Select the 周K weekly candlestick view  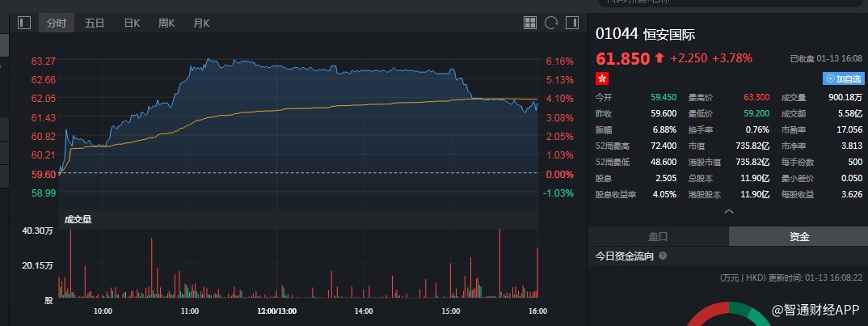click(x=166, y=23)
